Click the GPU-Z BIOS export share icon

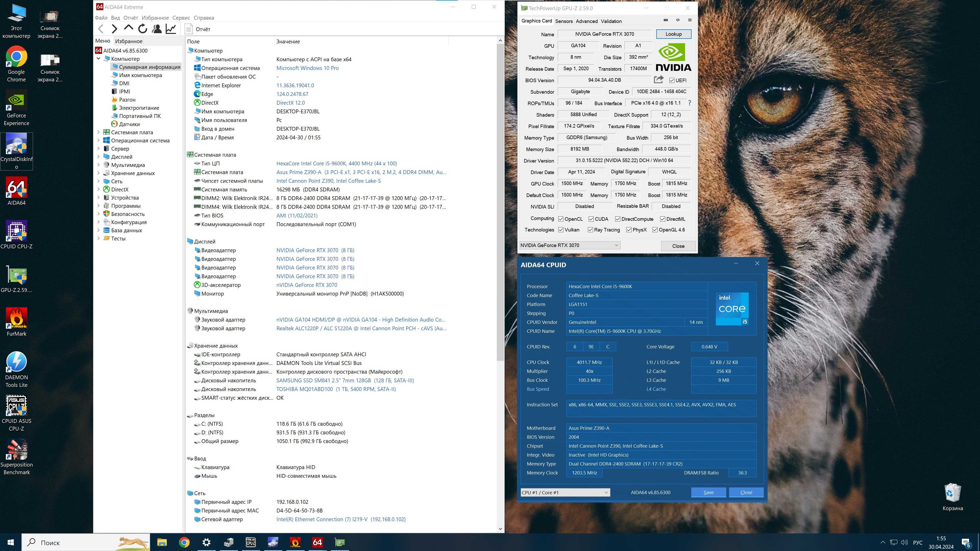[x=659, y=79]
